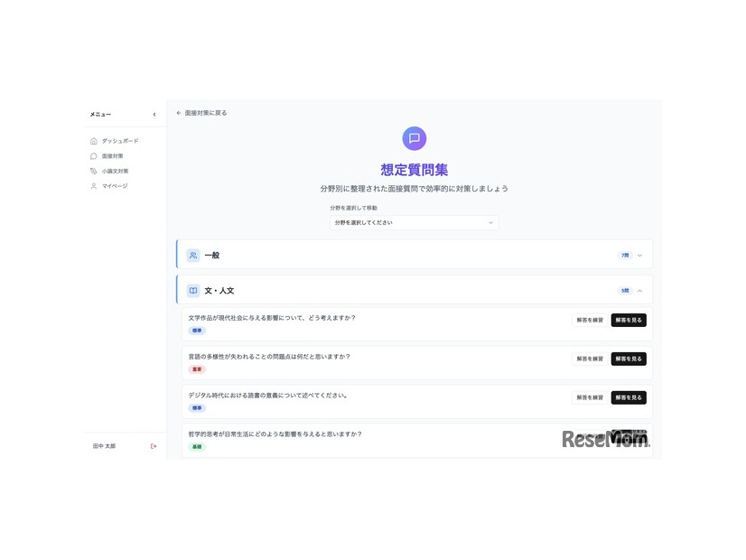Collapse the メニュー sidebar with the chevron
The width and height of the screenshot is (746, 560).
coord(154,114)
